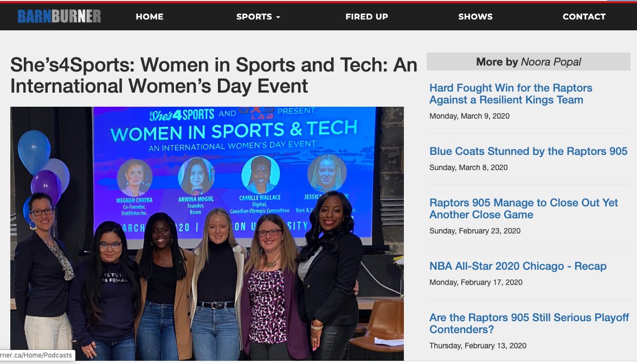Click the She's4Sports article headline

pyautogui.click(x=214, y=75)
